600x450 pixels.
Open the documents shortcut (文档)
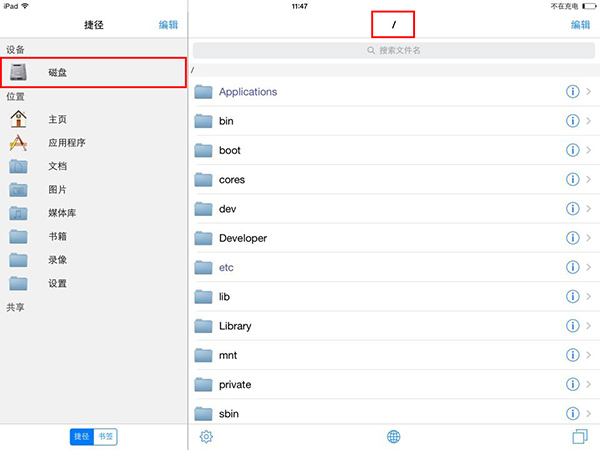point(18,166)
